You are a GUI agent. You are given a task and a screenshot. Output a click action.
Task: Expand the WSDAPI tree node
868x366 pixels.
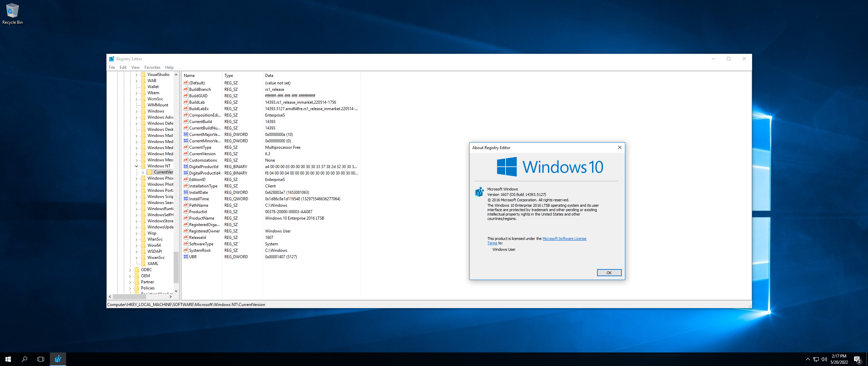click(x=137, y=251)
